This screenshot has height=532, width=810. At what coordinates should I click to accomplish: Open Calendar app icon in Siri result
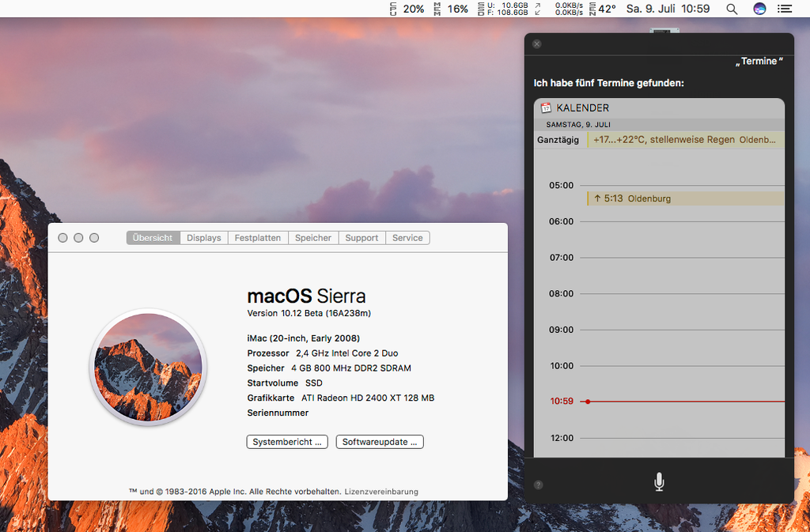[x=546, y=108]
